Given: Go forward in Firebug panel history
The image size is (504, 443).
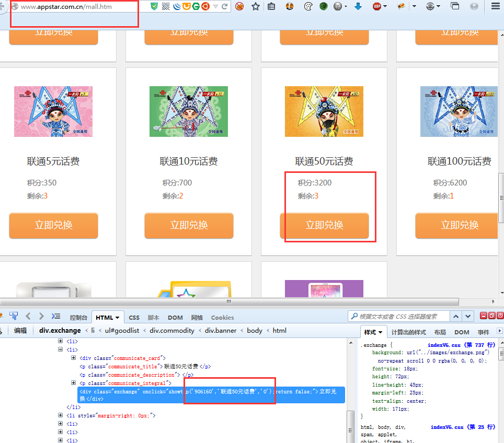Looking at the screenshot, I should (x=41, y=316).
